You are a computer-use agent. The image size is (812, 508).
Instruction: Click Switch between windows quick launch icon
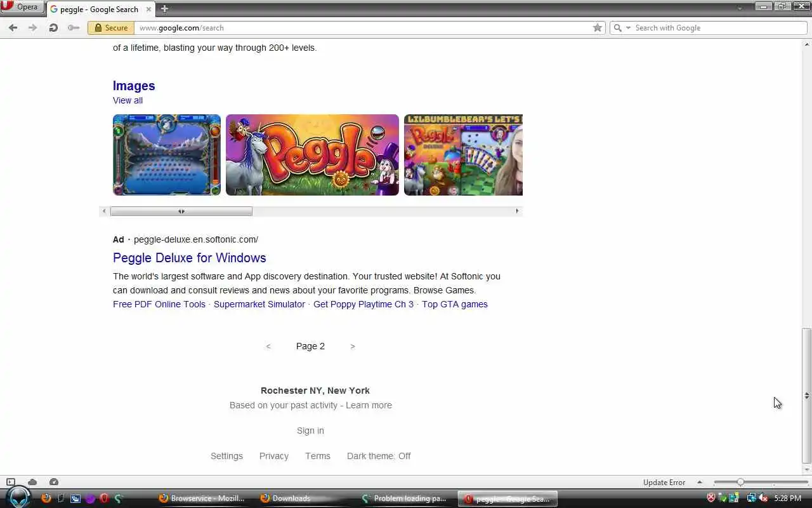pos(75,498)
